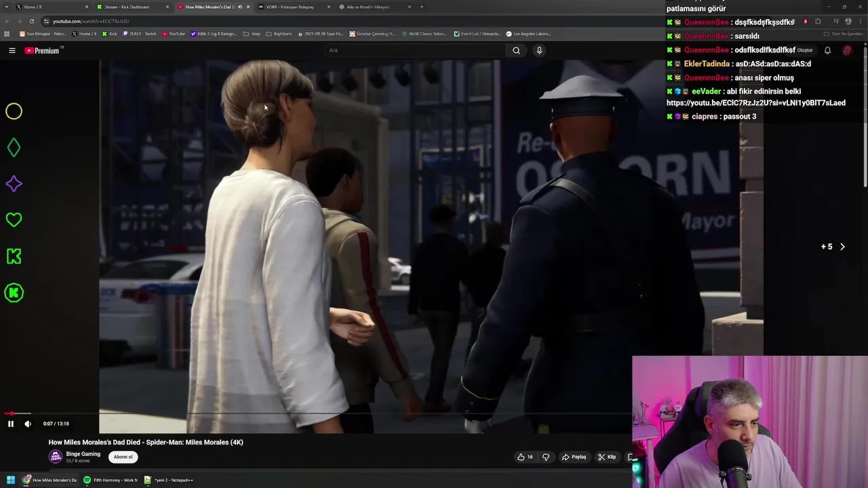Open Chrome How Miles Morales taskbar item
This screenshot has height=488, width=868.
(50, 480)
